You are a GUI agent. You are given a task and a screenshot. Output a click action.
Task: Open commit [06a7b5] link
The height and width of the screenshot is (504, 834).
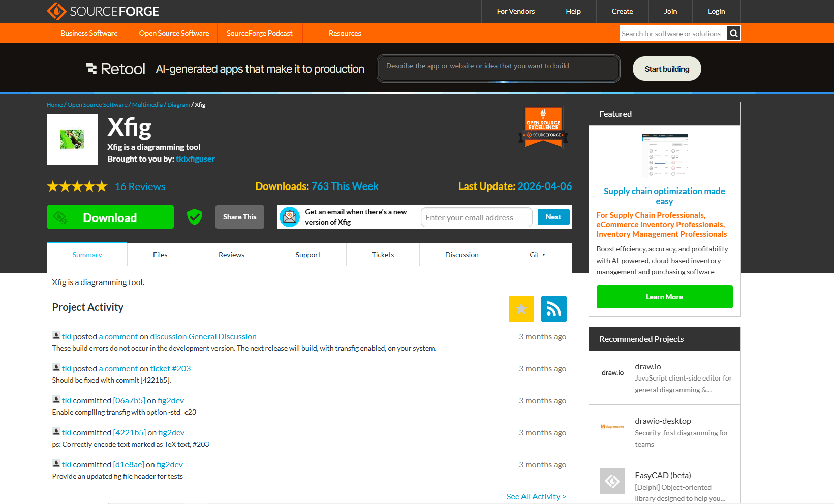click(x=129, y=400)
